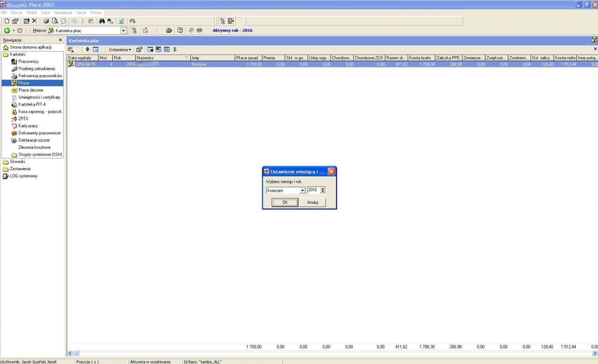Image resolution: width=598 pixels, height=364 pixels.
Task: Select the 2016-04-15 payroll row
Action: point(333,64)
